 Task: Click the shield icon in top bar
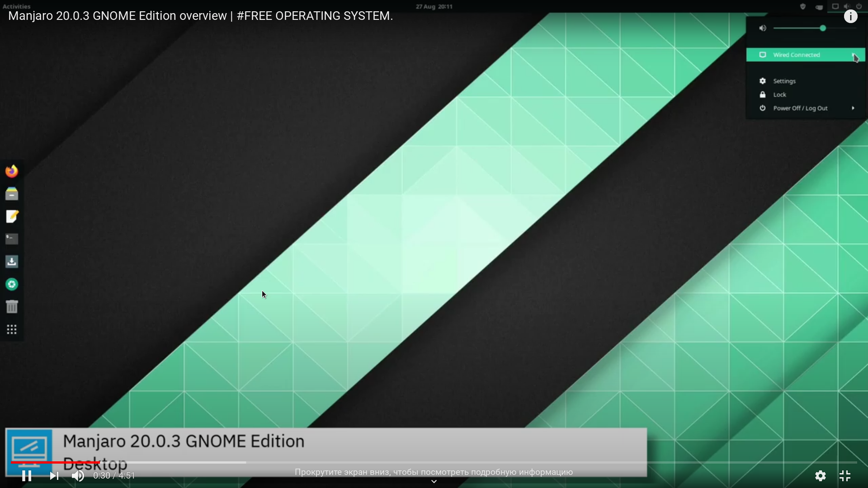pyautogui.click(x=803, y=6)
